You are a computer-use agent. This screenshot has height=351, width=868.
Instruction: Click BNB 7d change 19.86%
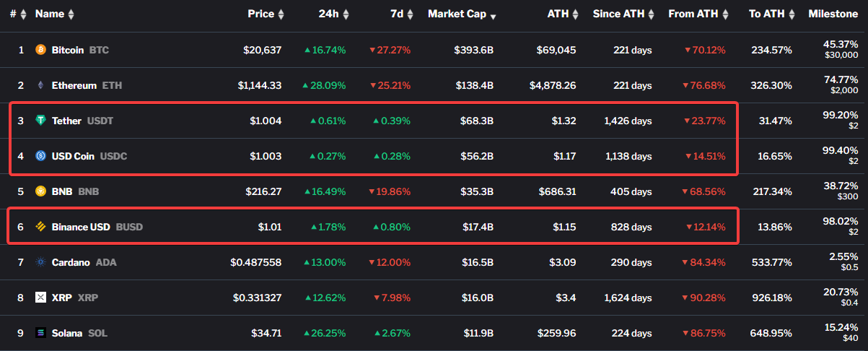click(390, 191)
